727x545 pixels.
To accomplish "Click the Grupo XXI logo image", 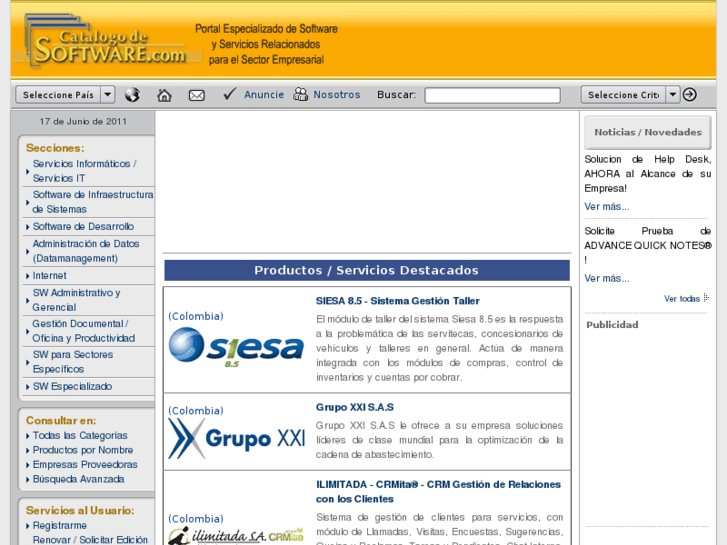I will point(236,439).
